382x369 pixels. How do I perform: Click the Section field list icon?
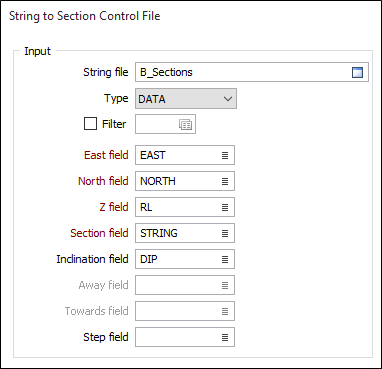pyautogui.click(x=225, y=233)
